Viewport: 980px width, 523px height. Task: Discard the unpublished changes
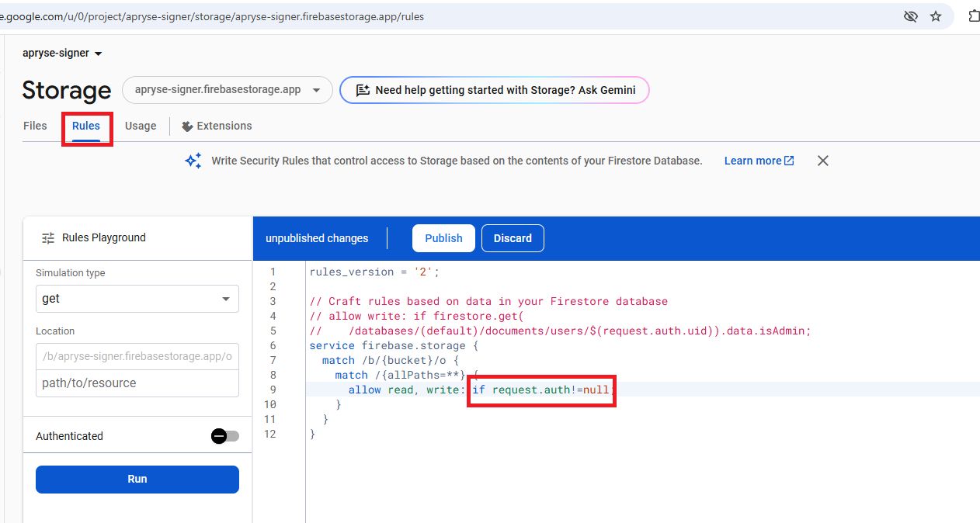[513, 238]
